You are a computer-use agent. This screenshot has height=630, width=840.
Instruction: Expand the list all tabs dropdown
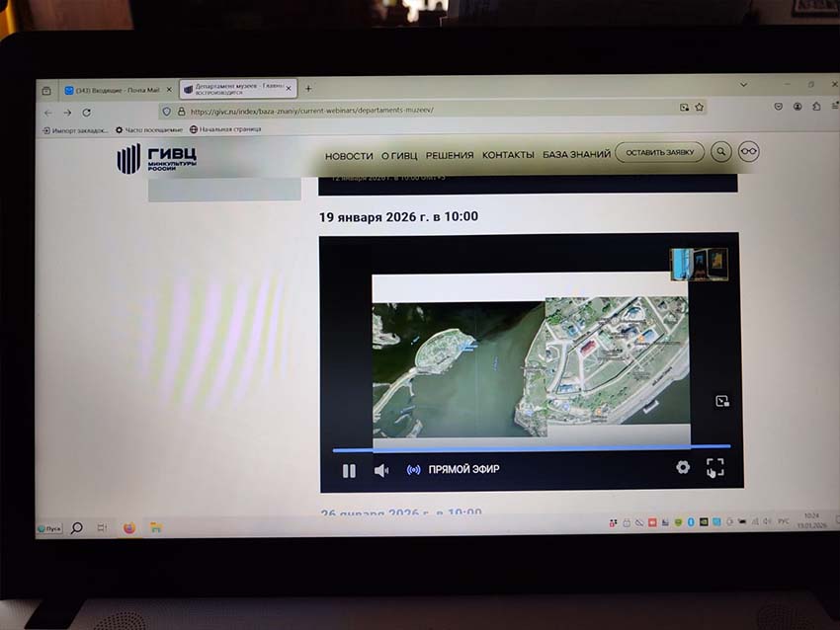tap(744, 85)
